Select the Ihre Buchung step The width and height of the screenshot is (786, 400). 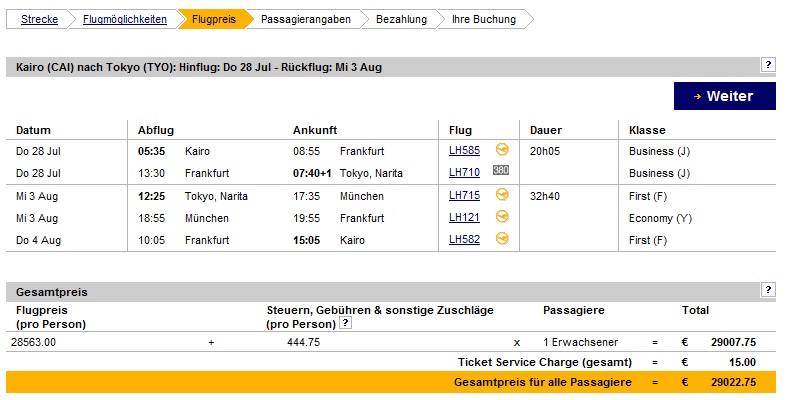click(484, 20)
